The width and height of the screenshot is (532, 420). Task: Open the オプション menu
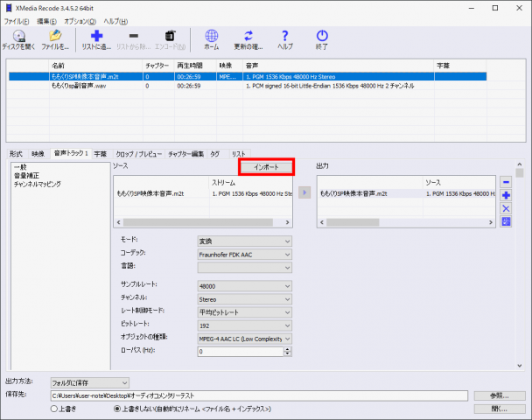coord(80,21)
